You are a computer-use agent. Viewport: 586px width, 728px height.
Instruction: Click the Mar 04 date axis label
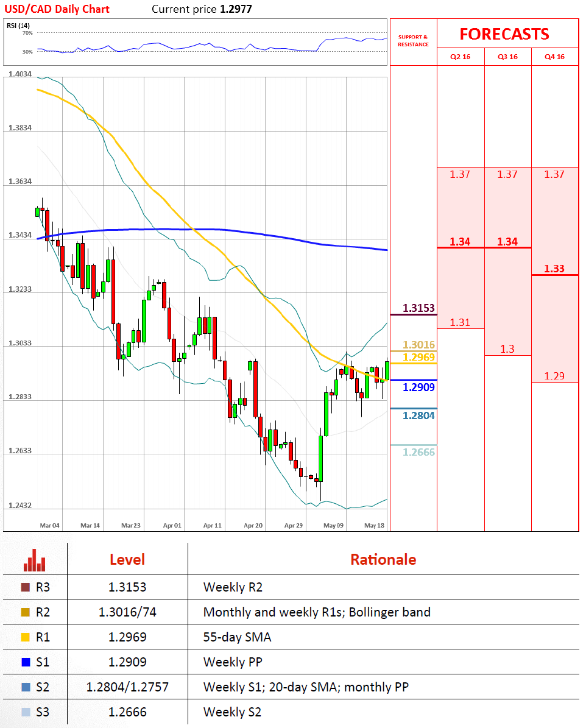point(50,526)
